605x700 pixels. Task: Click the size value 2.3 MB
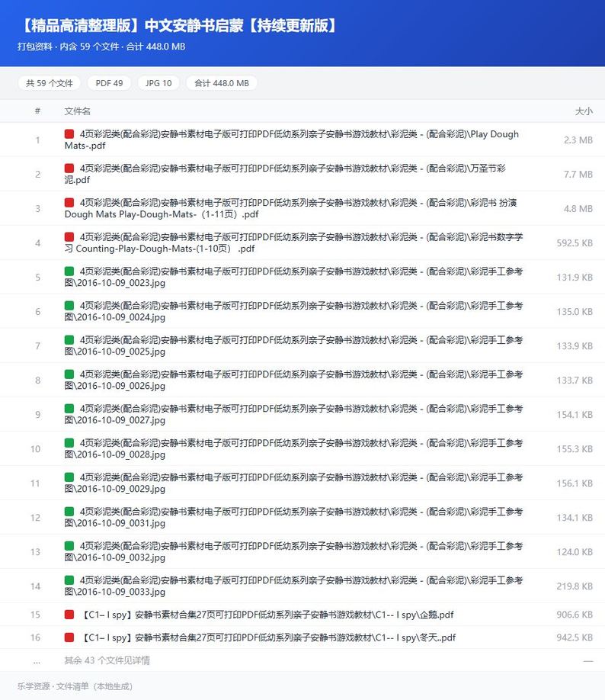(578, 140)
